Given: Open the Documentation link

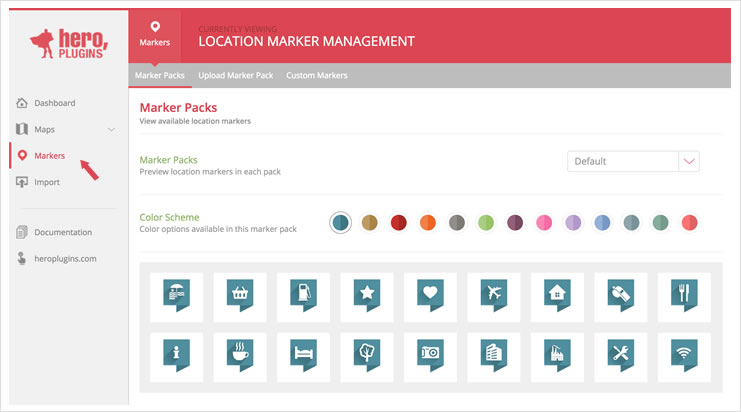Looking at the screenshot, I should click(x=62, y=232).
